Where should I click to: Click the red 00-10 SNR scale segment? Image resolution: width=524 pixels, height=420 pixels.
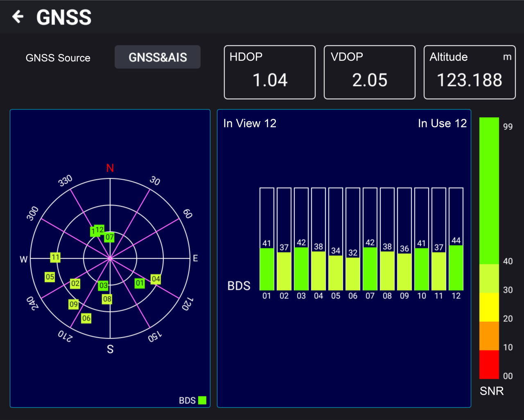pos(489,364)
